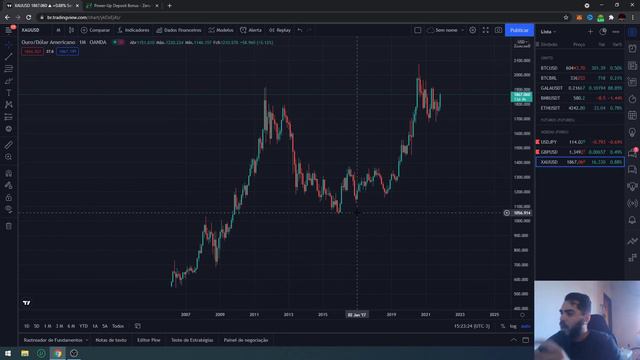Image resolution: width=640 pixels, height=360 pixels.
Task: Open Dados Financeiros menu
Action: coord(179,30)
